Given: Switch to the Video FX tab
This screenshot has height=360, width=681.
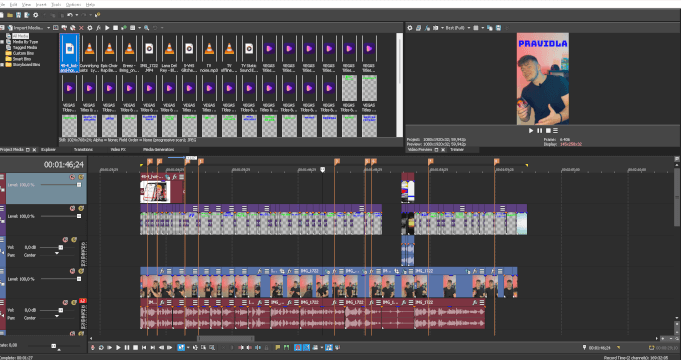Looking at the screenshot, I should click(x=118, y=149).
